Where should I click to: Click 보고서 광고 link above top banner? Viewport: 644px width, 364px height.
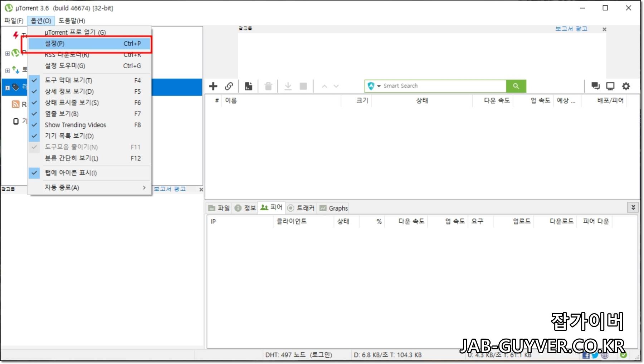point(571,29)
